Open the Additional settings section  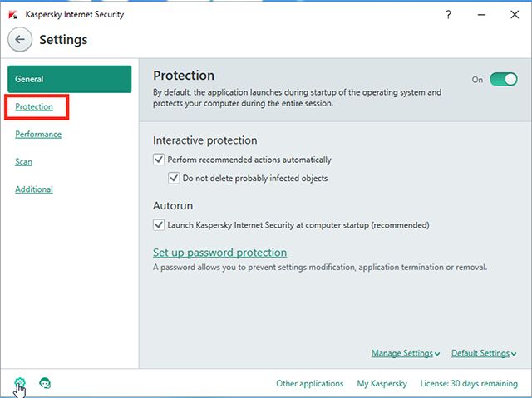[34, 189]
